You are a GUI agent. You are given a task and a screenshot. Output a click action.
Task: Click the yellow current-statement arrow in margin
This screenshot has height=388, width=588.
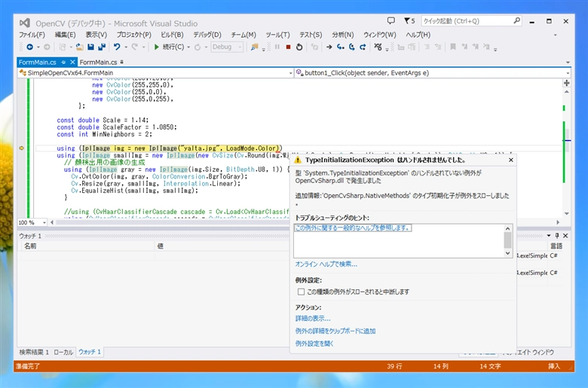tap(21, 148)
